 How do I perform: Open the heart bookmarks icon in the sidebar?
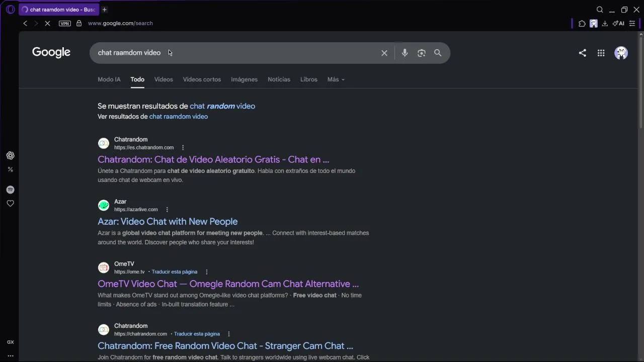pyautogui.click(x=10, y=204)
